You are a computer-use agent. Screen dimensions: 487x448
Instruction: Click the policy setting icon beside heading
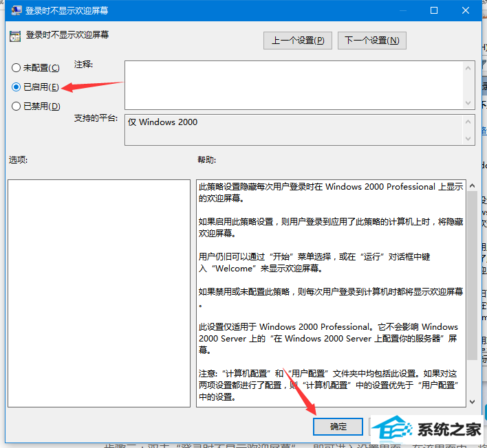tap(15, 36)
